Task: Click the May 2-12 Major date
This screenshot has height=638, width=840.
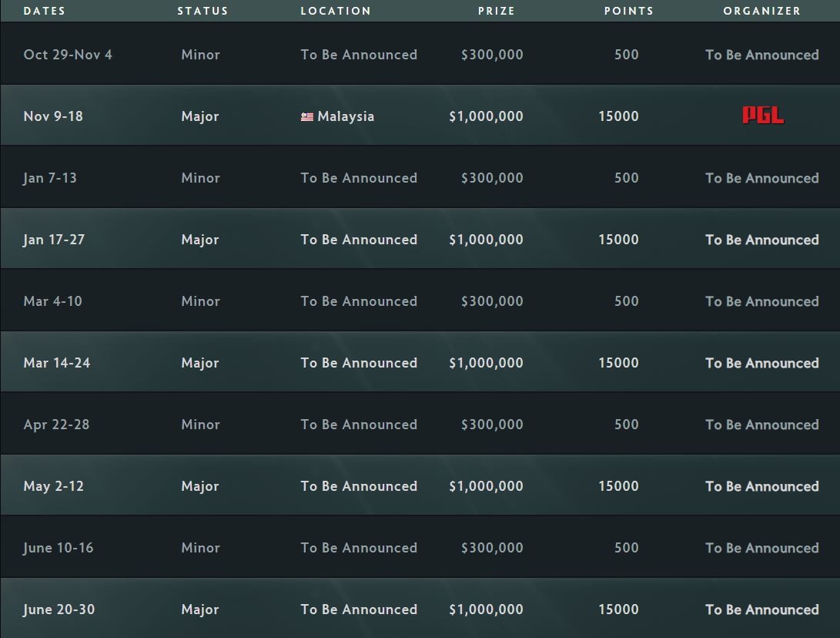Action: click(x=54, y=486)
